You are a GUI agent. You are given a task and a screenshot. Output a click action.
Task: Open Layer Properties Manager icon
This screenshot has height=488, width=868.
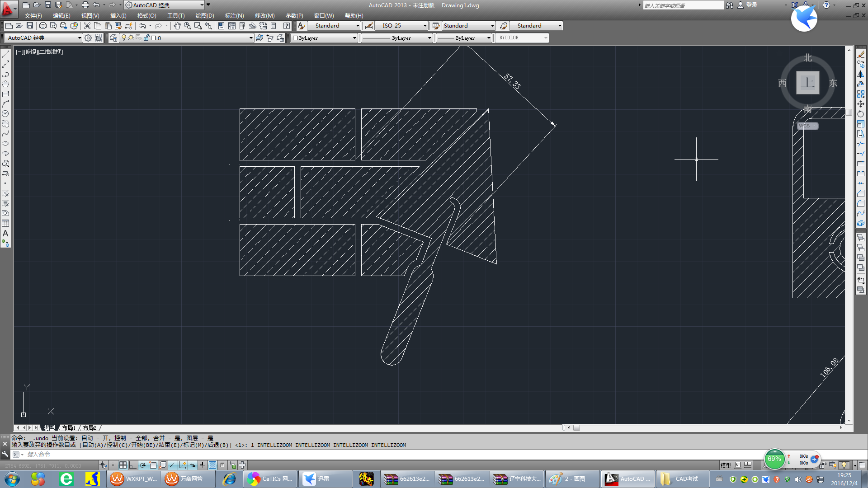coord(113,38)
